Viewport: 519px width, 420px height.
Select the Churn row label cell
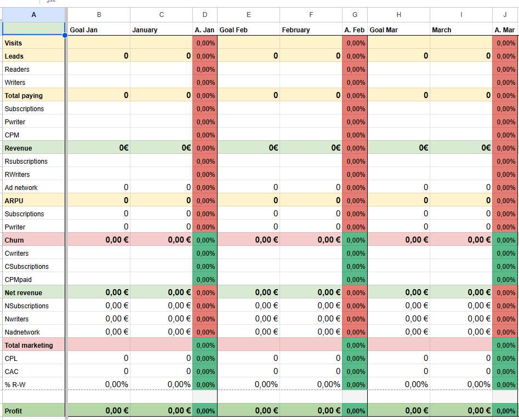point(33,240)
